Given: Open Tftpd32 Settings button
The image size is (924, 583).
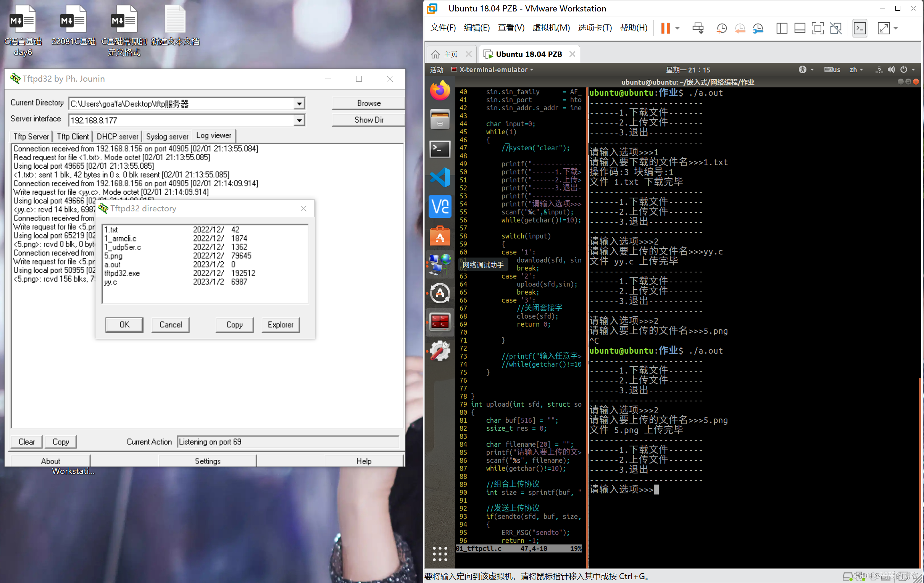Looking at the screenshot, I should [207, 461].
